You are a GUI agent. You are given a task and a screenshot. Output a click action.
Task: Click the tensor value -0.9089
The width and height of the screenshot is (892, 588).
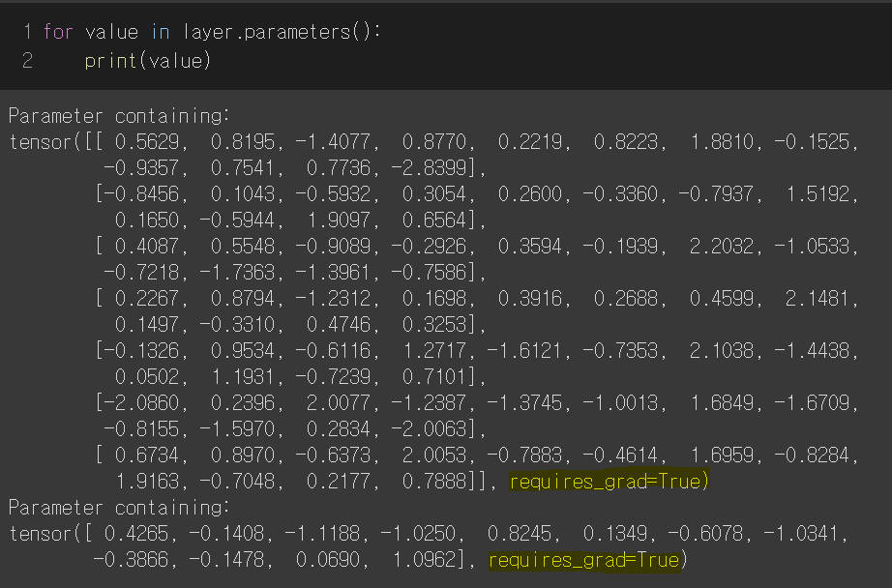tap(332, 247)
